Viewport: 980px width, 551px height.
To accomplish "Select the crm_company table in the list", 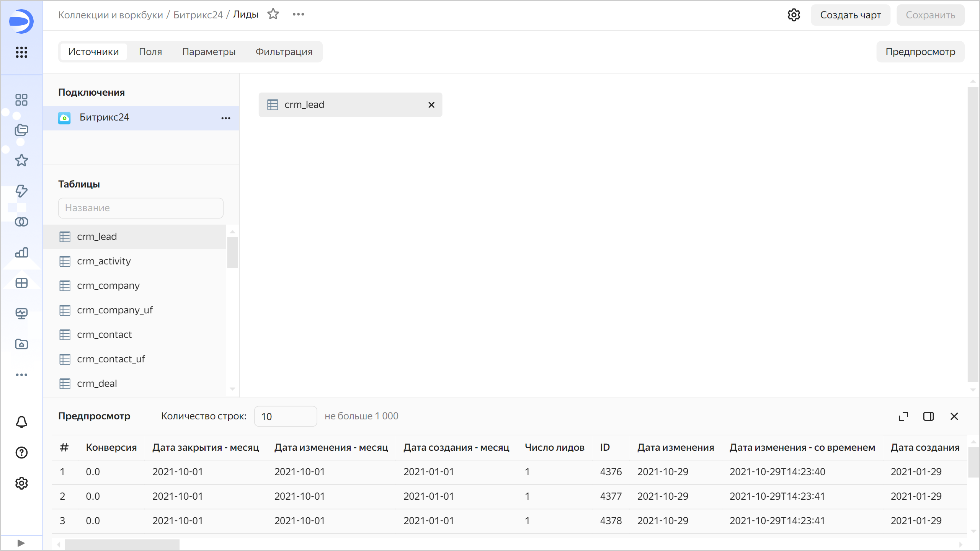I will (x=108, y=285).
